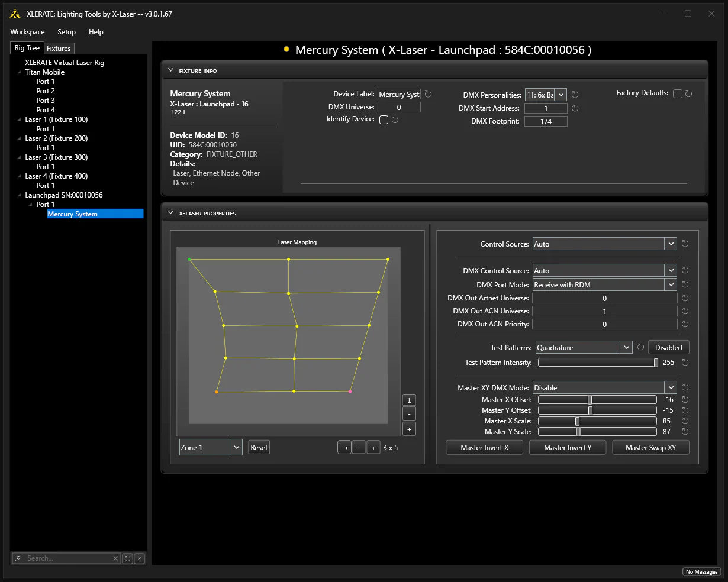Click refresh icon next to Device Label
The height and width of the screenshot is (582, 728).
pyautogui.click(x=428, y=94)
